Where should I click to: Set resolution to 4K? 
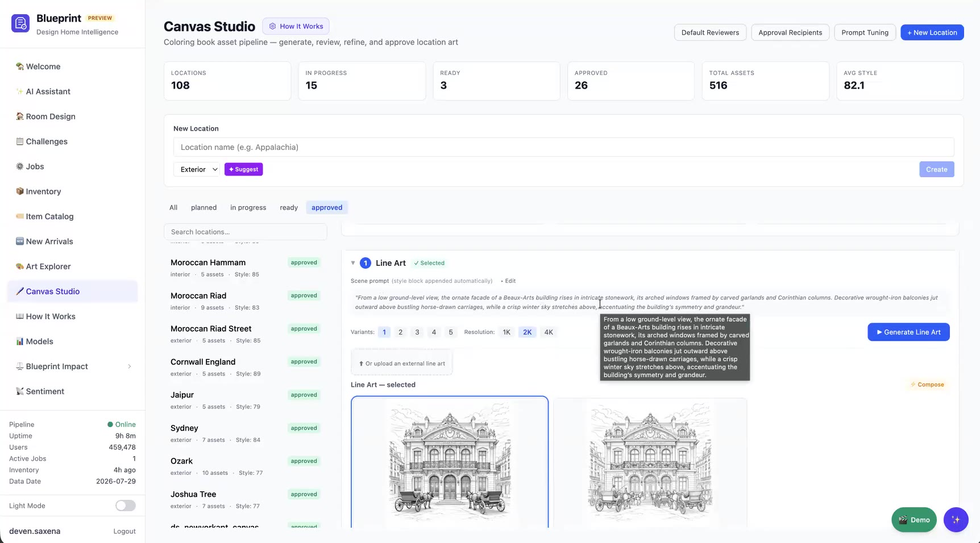pos(549,332)
